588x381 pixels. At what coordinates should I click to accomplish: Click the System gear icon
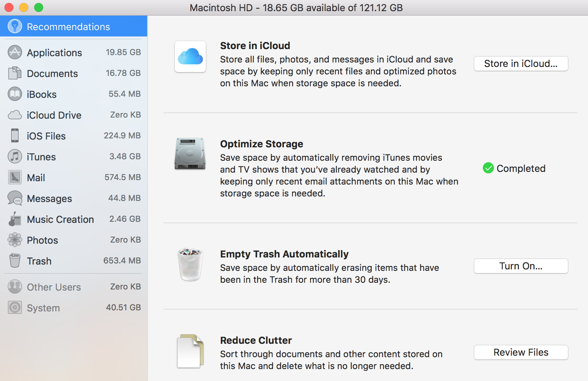tap(15, 307)
